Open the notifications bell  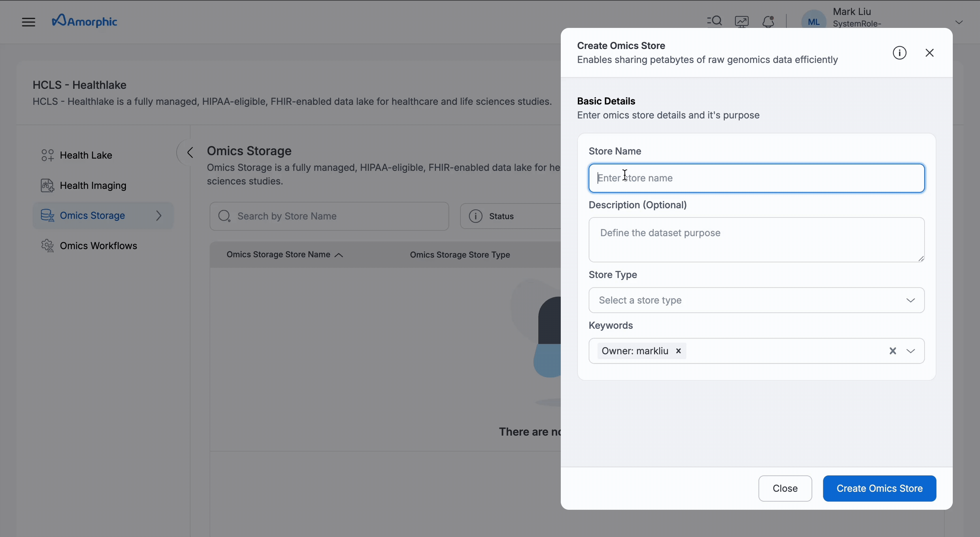click(x=768, y=22)
